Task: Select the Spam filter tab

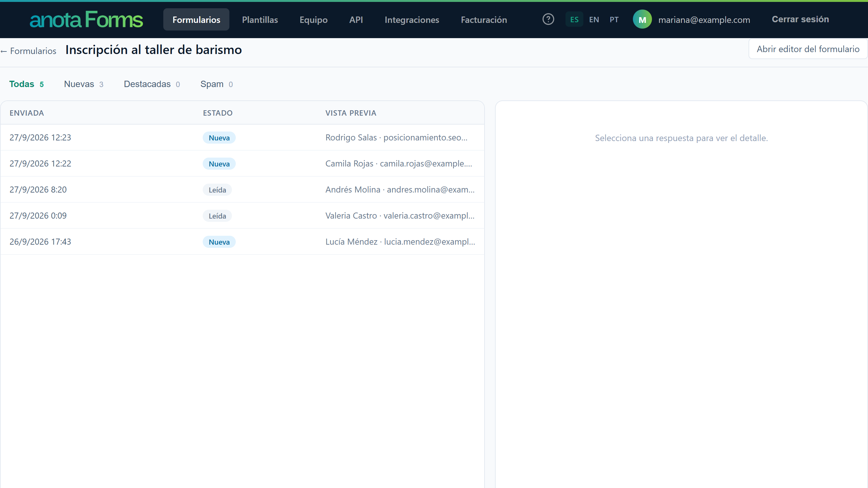Action: point(216,84)
